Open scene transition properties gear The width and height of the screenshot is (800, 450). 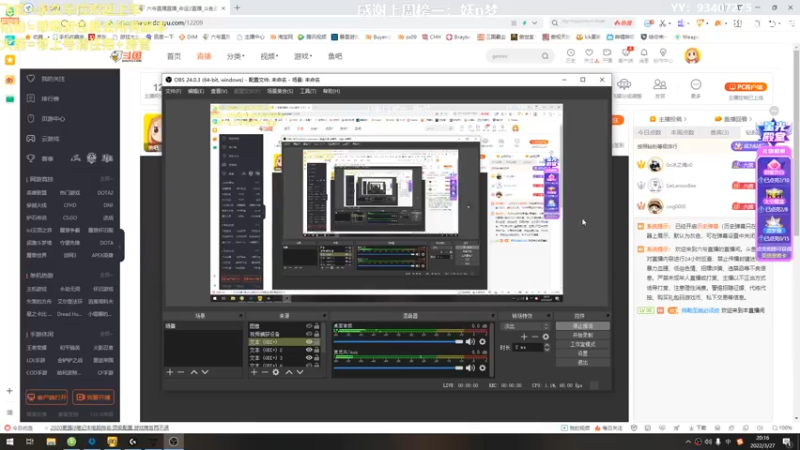(x=546, y=337)
